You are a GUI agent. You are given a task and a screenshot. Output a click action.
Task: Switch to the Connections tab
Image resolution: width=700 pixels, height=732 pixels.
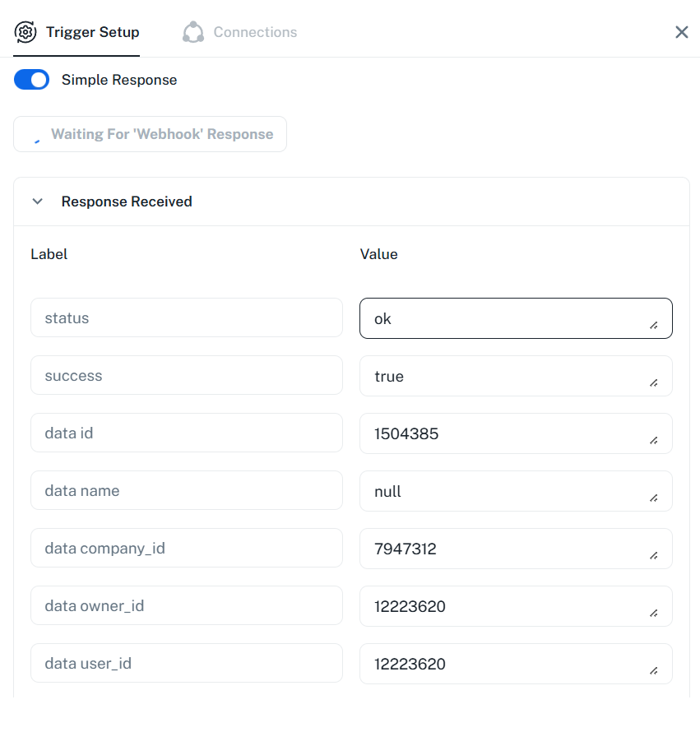(255, 32)
